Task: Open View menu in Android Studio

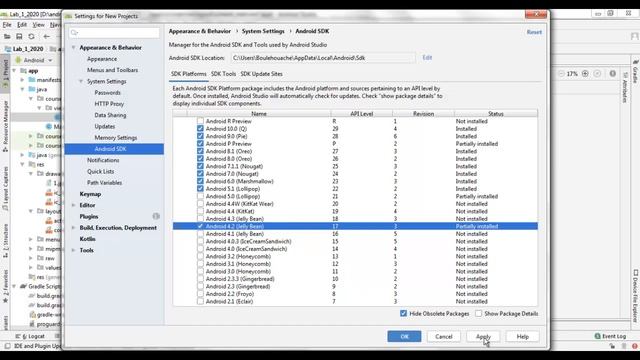Action: tap(38, 25)
